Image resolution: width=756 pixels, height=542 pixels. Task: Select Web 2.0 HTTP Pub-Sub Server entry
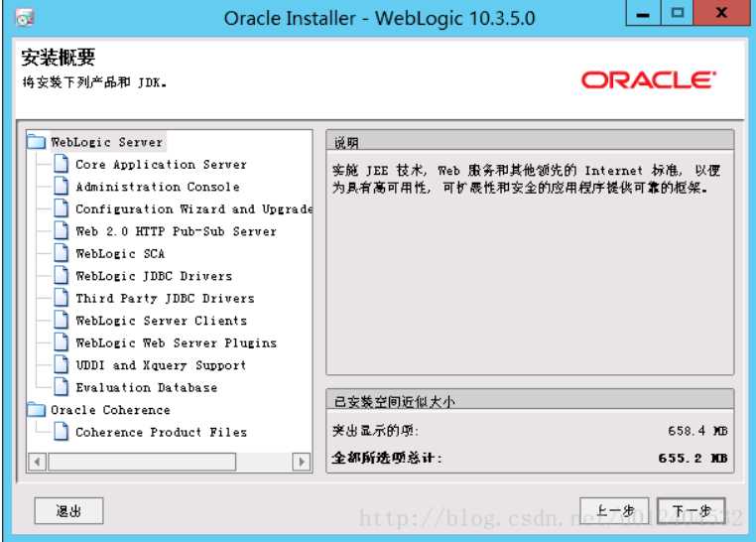[x=176, y=231]
